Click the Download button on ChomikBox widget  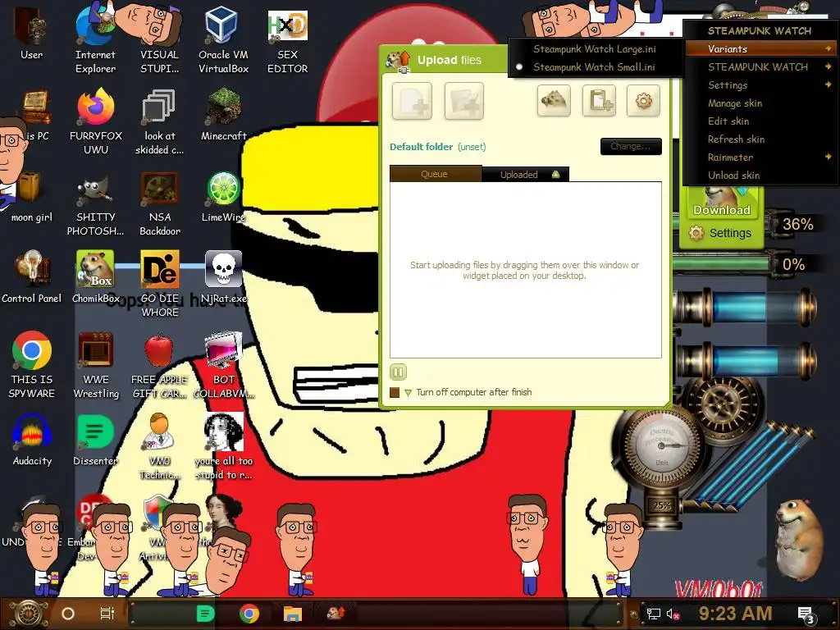point(722,203)
